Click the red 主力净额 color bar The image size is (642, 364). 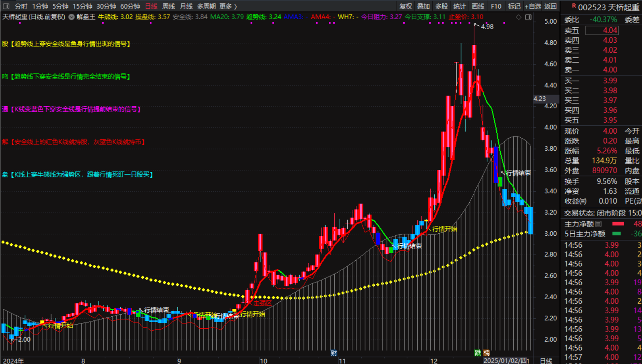click(618, 224)
